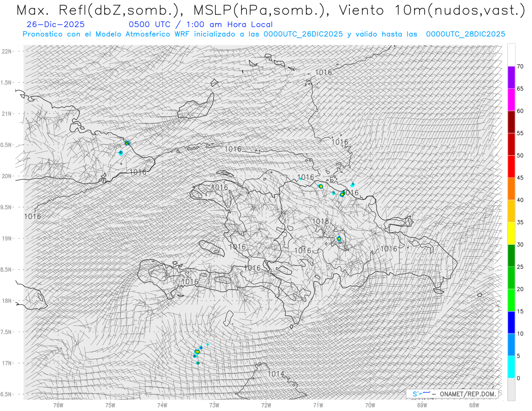Image resolution: width=532 pixels, height=411 pixels.
Task: Click the '15' tick label on color bar
Action: [x=520, y=311]
